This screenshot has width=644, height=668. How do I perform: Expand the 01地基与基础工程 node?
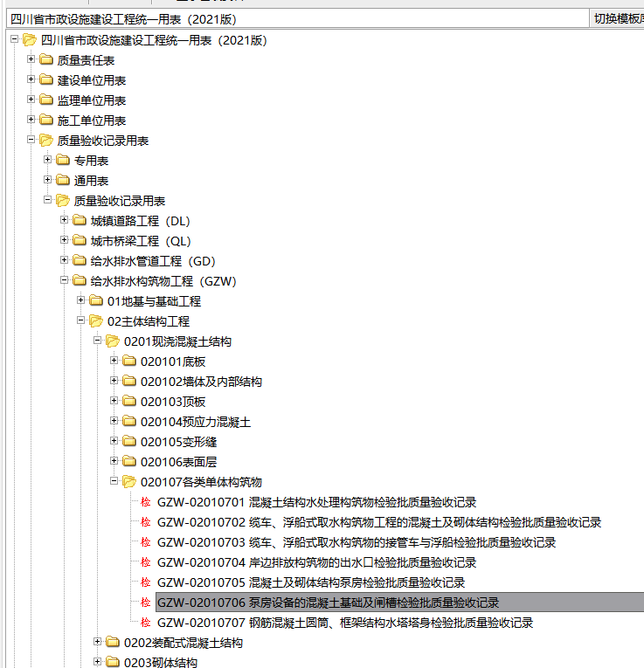[x=80, y=300]
